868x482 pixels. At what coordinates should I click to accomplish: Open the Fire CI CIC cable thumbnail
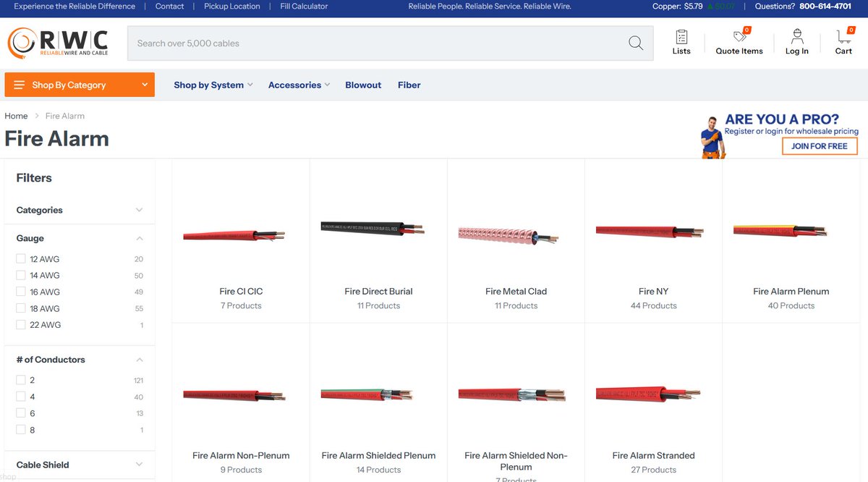tap(234, 235)
